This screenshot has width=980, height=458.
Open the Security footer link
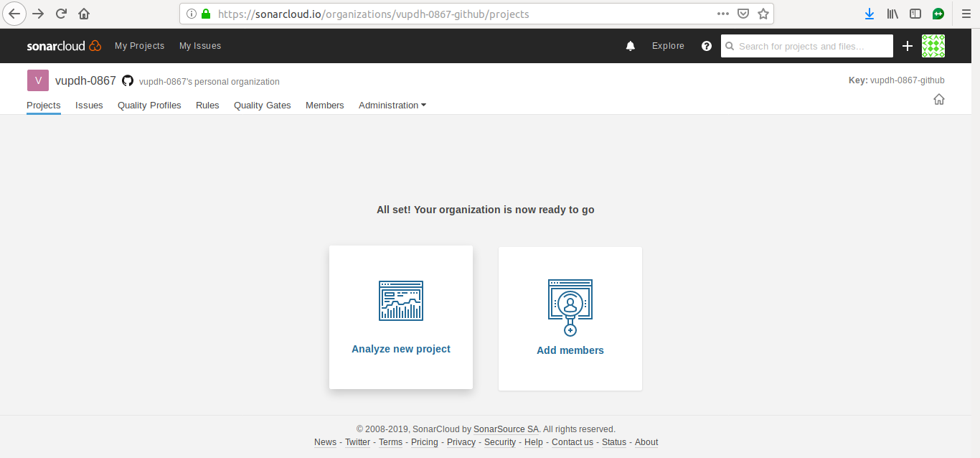[x=500, y=442]
